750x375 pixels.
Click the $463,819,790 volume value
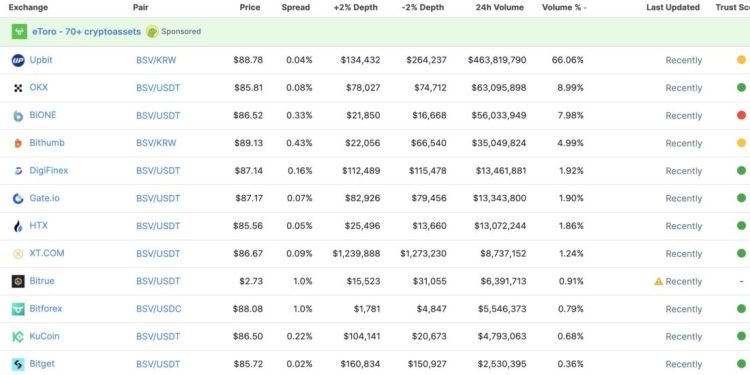point(497,60)
